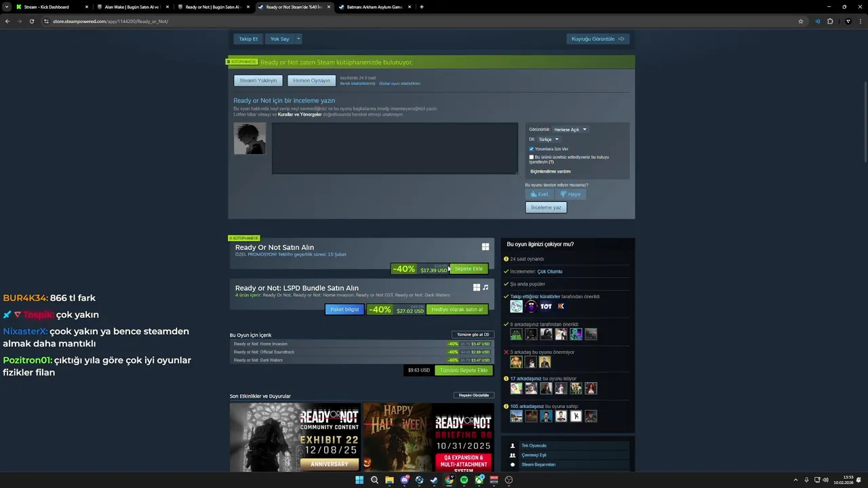The image size is (868, 488).
Task: Open OBS Studio from the taskbar
Action: tap(509, 480)
